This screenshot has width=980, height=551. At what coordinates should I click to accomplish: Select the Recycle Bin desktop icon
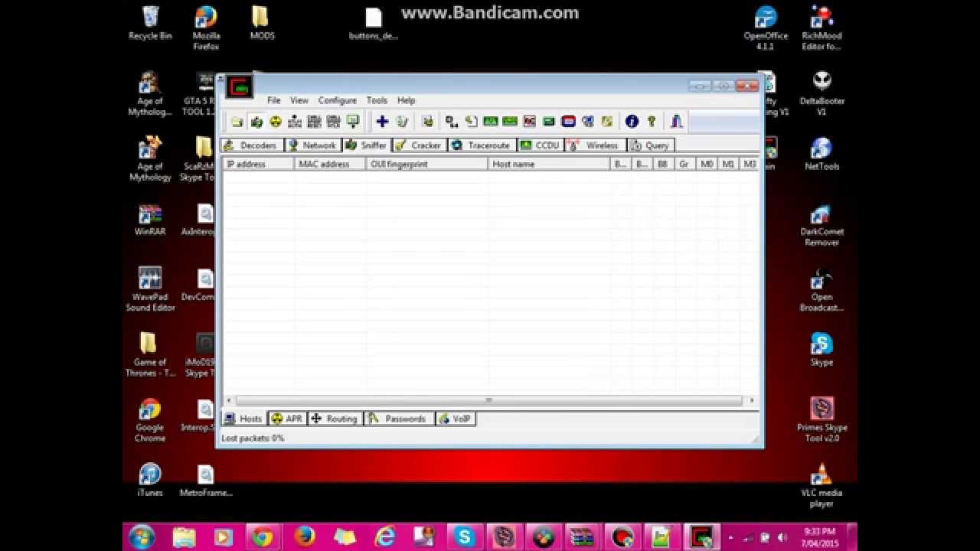[x=150, y=23]
